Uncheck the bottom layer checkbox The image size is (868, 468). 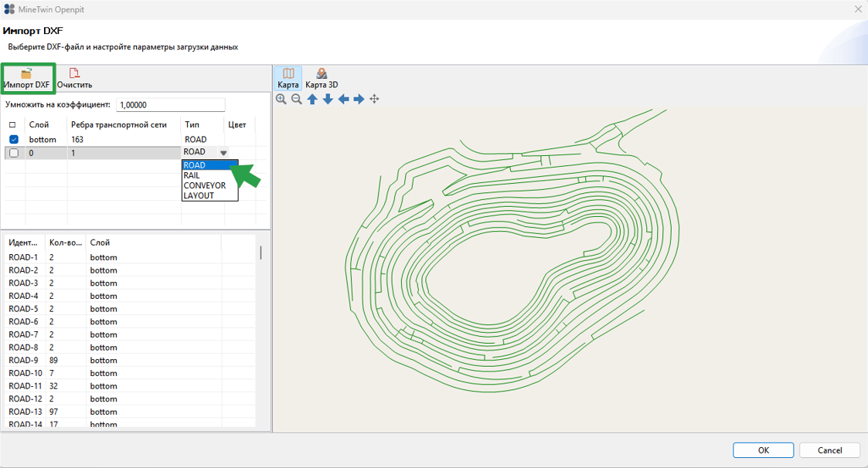point(14,140)
